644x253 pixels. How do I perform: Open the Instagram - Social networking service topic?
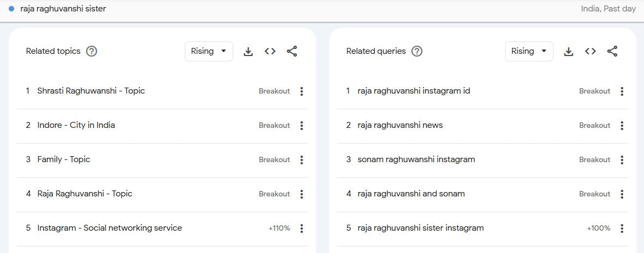pos(110,228)
